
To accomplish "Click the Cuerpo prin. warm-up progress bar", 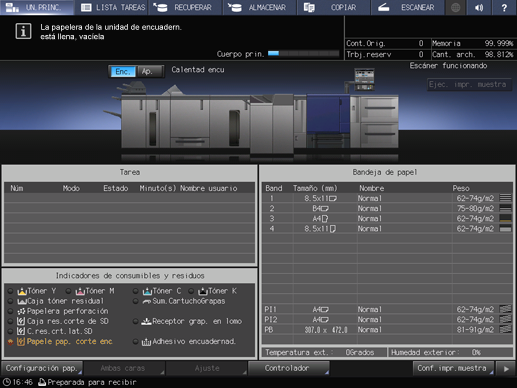I will coord(303,53).
